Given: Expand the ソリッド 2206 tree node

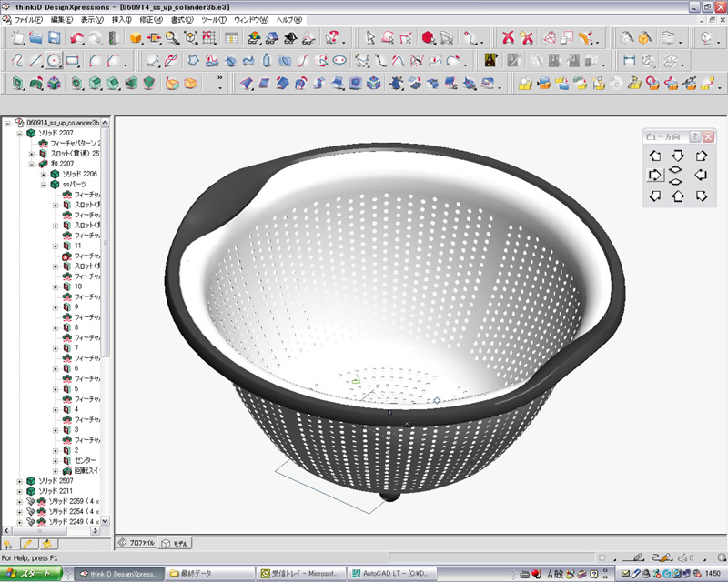Looking at the screenshot, I should [x=43, y=174].
